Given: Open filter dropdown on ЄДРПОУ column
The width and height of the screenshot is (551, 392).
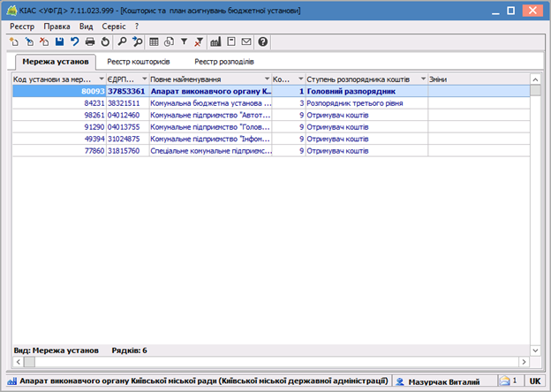Looking at the screenshot, I should 141,79.
